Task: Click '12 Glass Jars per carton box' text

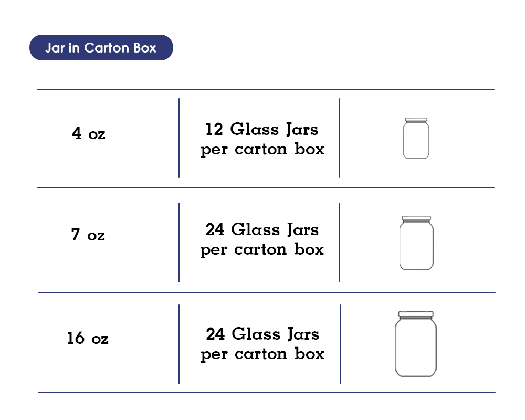Action: (x=262, y=139)
